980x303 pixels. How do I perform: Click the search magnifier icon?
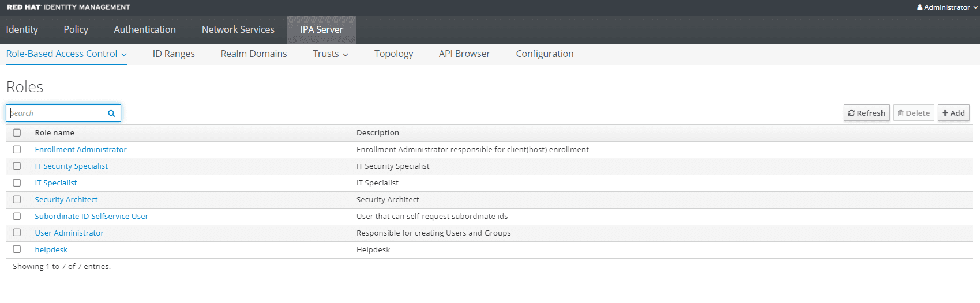[x=111, y=113]
